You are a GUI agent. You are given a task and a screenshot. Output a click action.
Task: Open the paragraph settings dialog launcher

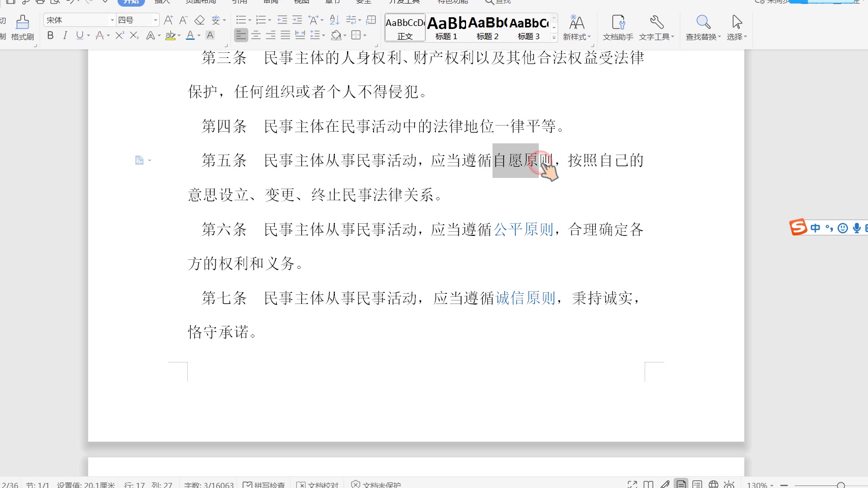point(377,45)
